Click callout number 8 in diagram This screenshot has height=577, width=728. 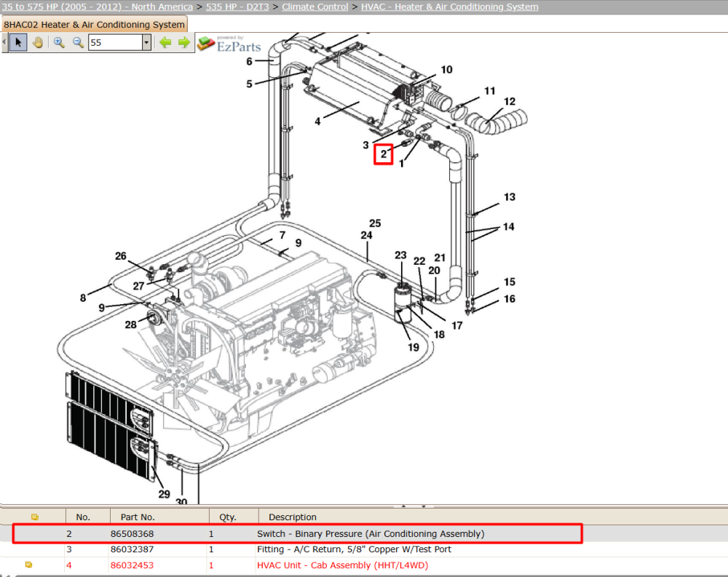click(x=83, y=298)
